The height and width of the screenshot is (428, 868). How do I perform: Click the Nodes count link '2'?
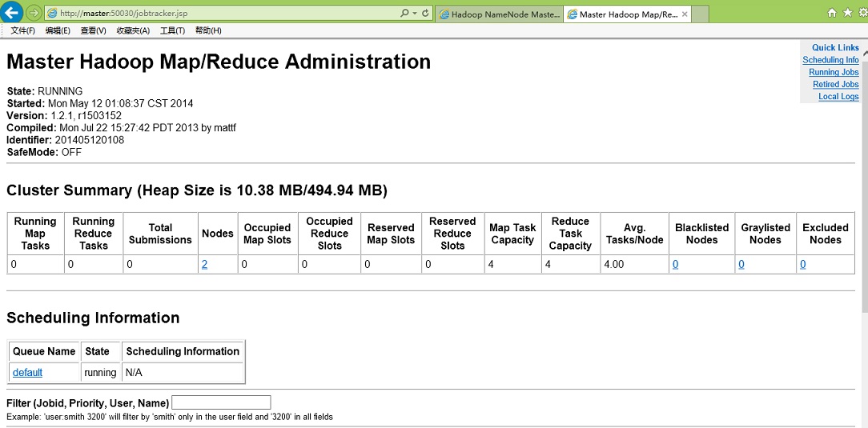pyautogui.click(x=204, y=265)
